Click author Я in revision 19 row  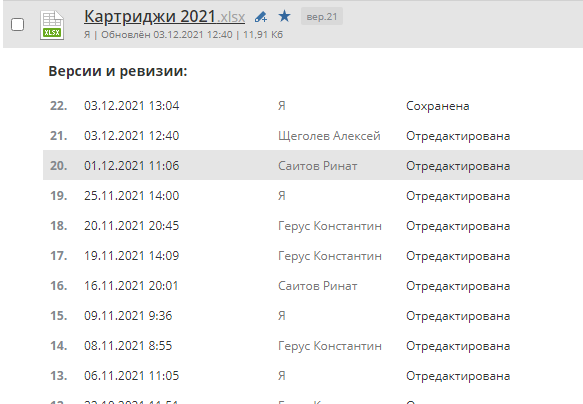point(282,196)
